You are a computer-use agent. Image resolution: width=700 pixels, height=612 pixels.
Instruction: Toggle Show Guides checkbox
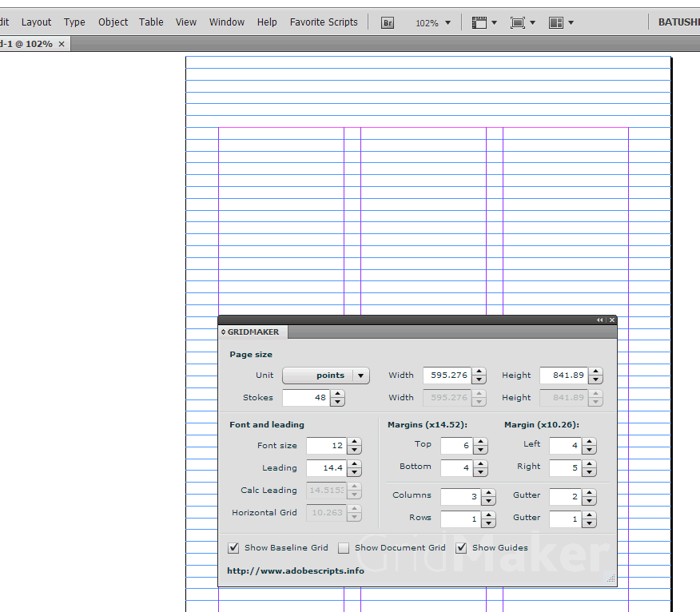[461, 548]
